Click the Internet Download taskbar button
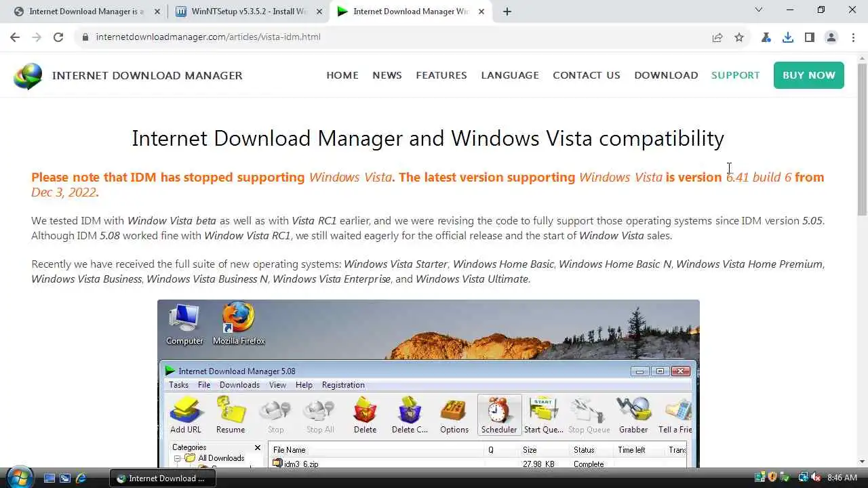This screenshot has height=488, width=868. click(x=162, y=478)
